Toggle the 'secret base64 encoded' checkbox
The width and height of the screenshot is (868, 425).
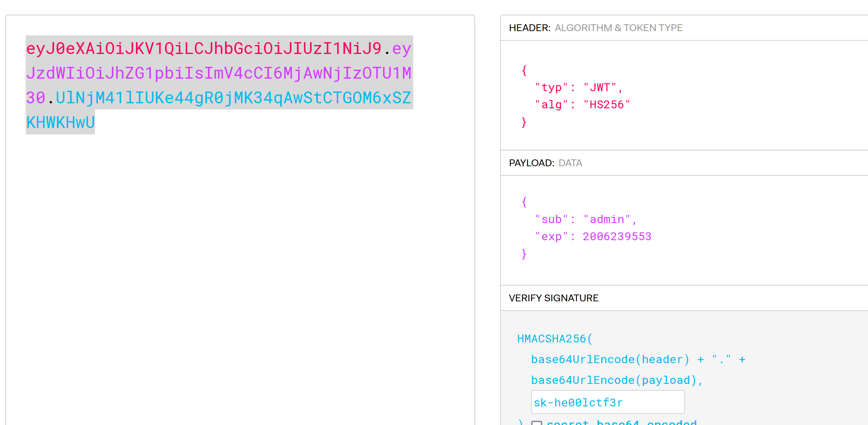(537, 423)
